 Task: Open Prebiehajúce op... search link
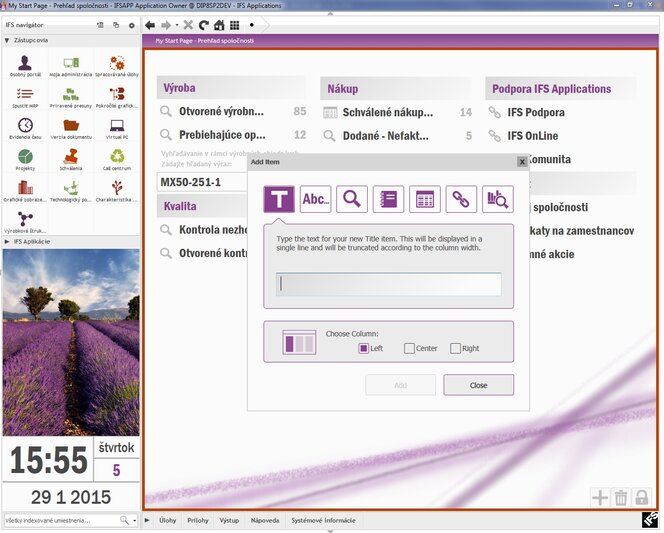[222, 135]
